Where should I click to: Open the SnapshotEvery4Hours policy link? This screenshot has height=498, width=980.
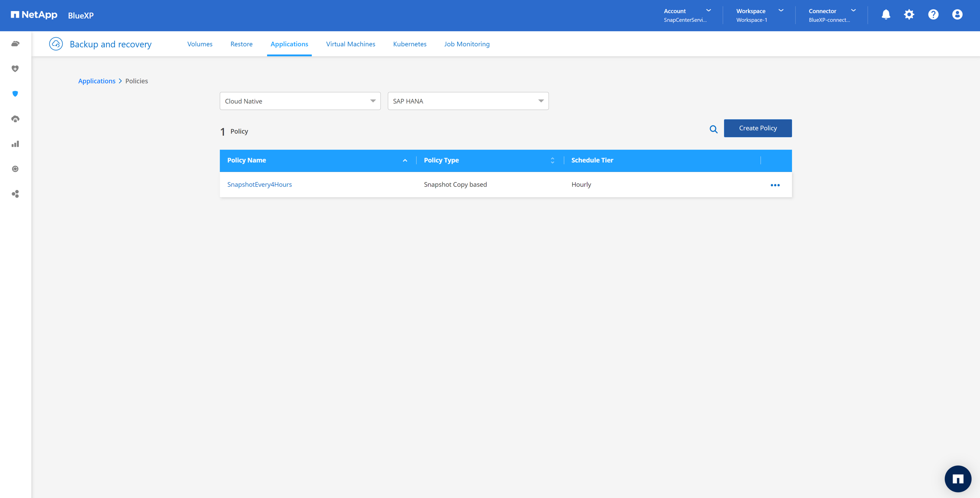click(259, 185)
